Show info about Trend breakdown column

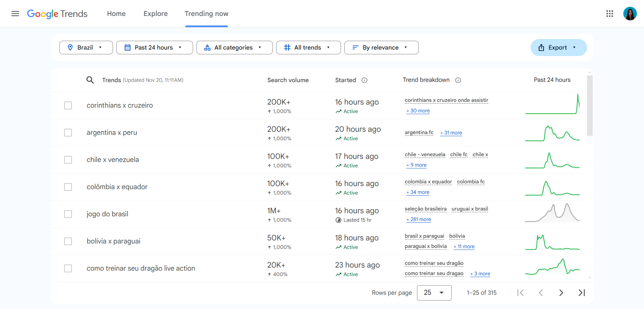click(x=458, y=80)
